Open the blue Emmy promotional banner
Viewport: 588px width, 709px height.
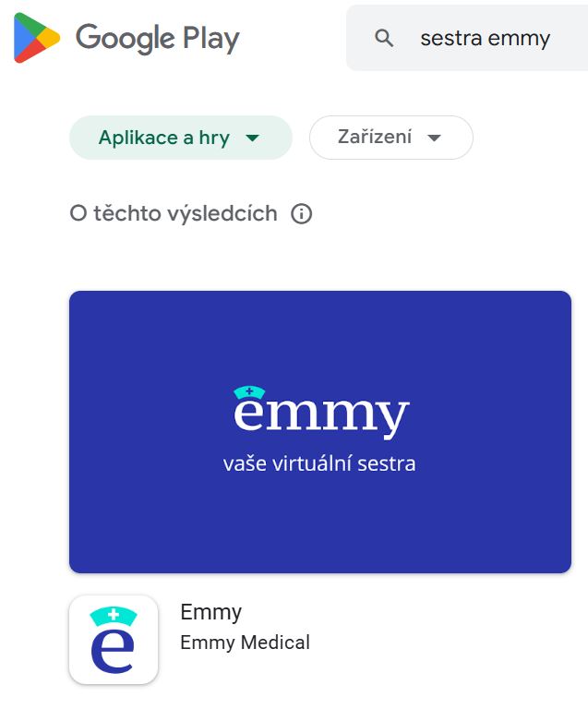tap(320, 432)
